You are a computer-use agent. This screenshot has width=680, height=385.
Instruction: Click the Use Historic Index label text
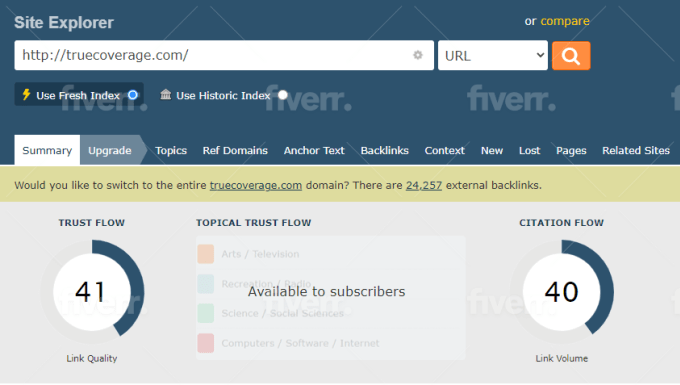coord(223,95)
